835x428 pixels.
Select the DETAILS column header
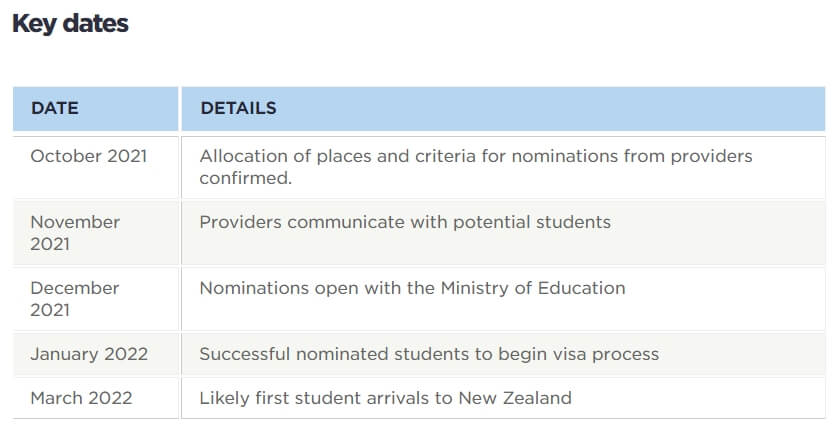pos(503,108)
